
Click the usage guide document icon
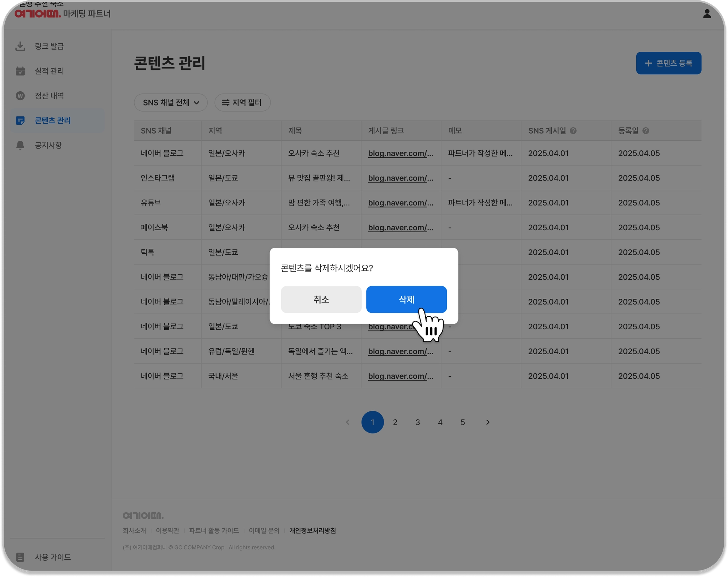tap(20, 557)
